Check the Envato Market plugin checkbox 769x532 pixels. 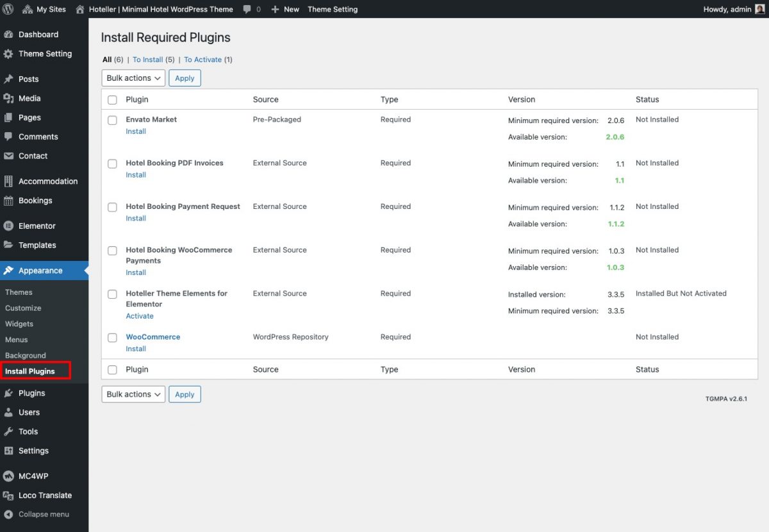coord(112,120)
